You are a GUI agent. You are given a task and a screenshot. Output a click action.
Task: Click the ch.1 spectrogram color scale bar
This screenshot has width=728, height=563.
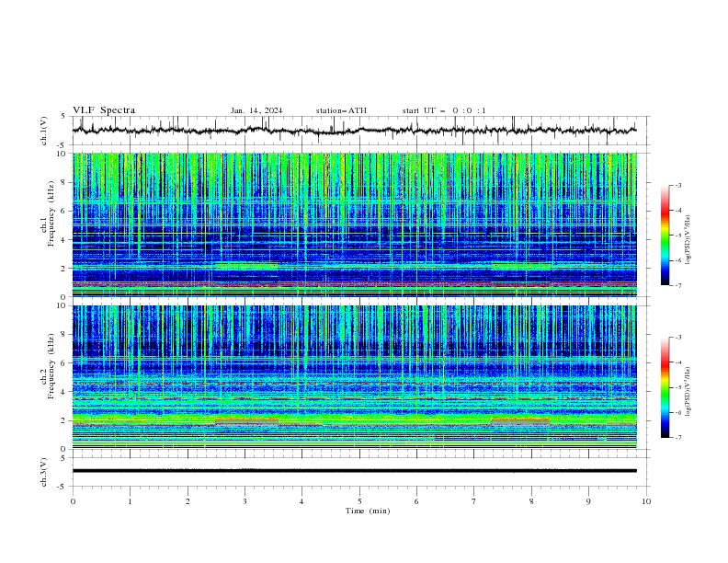click(x=665, y=236)
